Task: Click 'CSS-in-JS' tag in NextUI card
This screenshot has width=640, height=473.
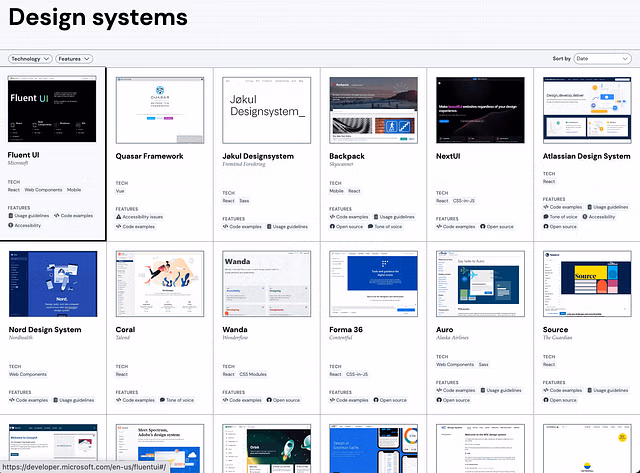Action: (x=464, y=201)
